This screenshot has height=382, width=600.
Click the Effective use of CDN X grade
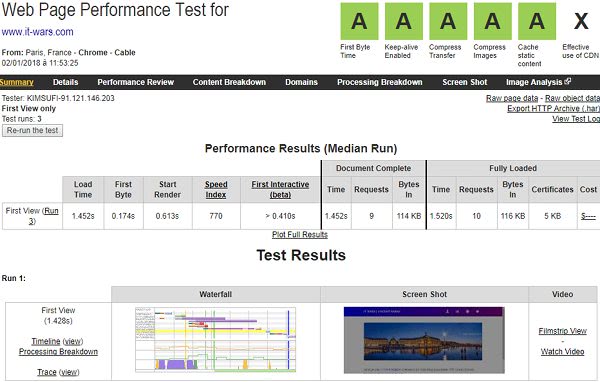tap(581, 21)
